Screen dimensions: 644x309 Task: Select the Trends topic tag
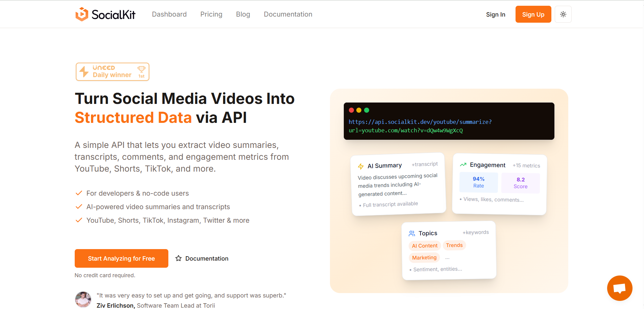pyautogui.click(x=454, y=245)
